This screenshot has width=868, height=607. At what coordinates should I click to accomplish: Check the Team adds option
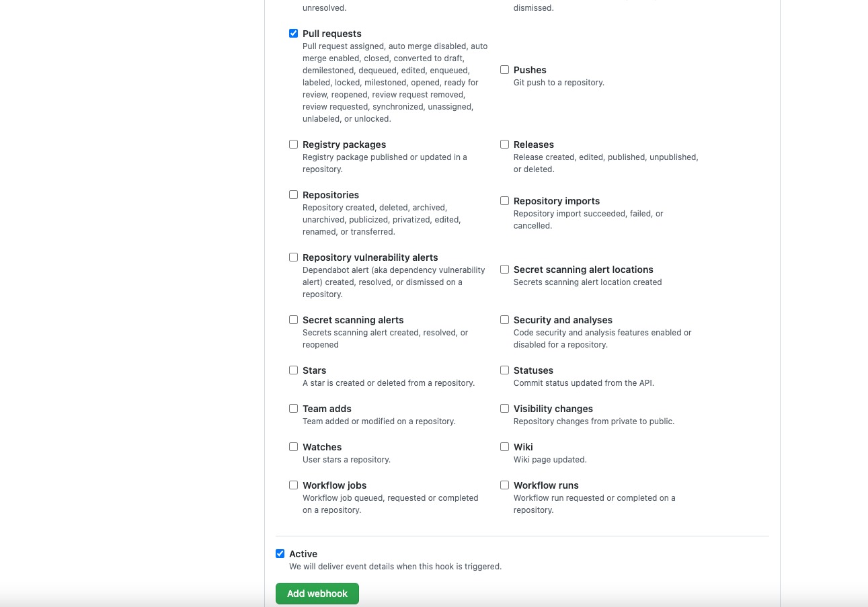[293, 408]
